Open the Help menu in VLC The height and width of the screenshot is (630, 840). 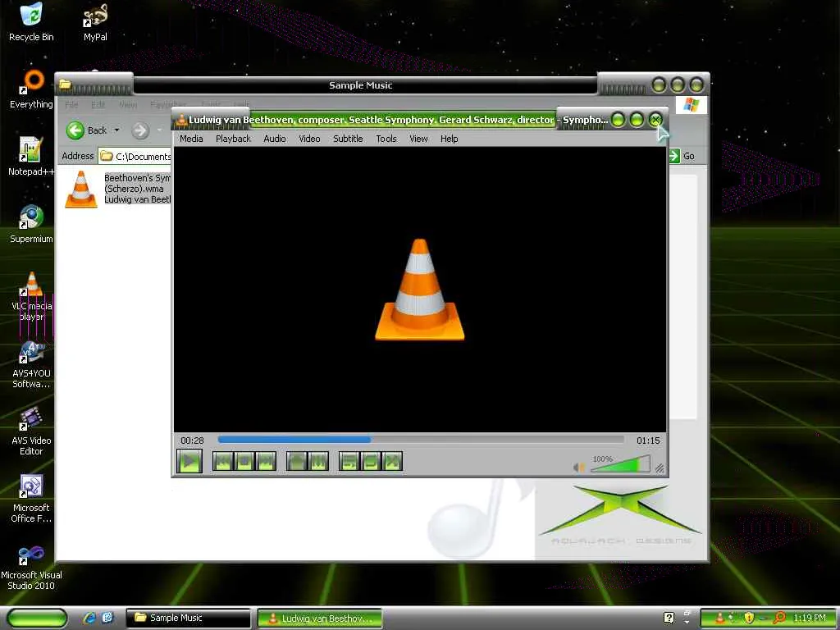449,139
